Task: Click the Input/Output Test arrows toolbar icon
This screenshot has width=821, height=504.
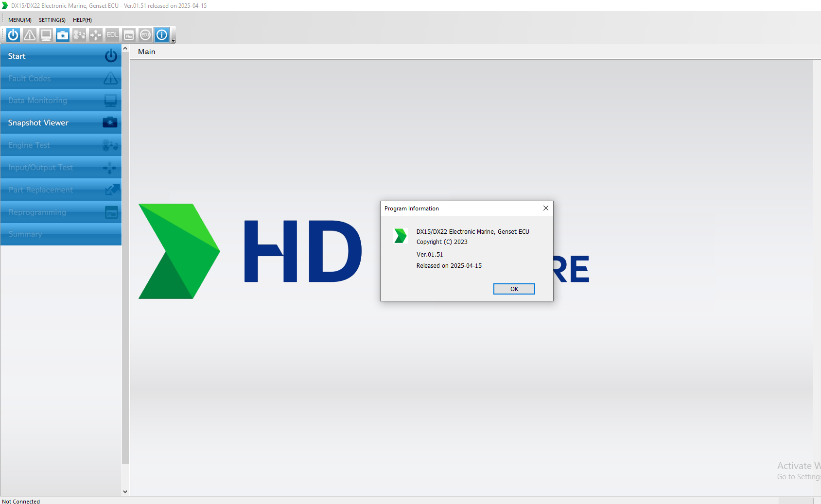Action: [96, 35]
